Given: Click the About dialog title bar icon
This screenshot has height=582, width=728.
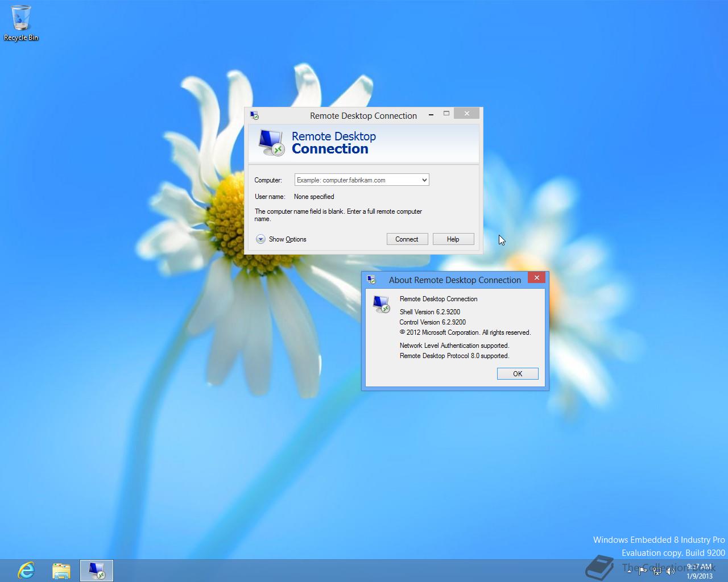Looking at the screenshot, I should [371, 280].
